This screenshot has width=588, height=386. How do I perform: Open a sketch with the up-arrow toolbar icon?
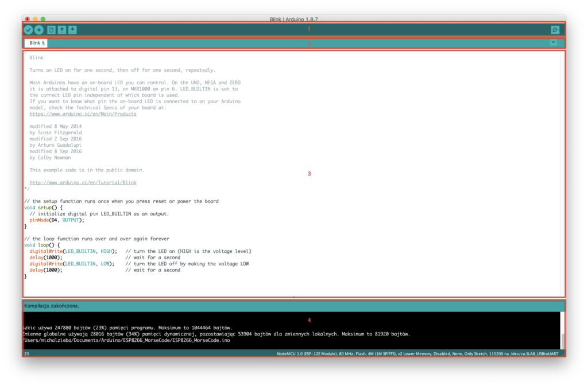tap(61, 29)
